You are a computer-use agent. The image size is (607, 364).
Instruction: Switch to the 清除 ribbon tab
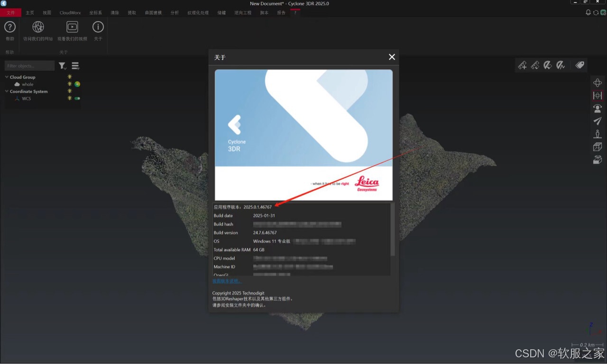tap(115, 13)
